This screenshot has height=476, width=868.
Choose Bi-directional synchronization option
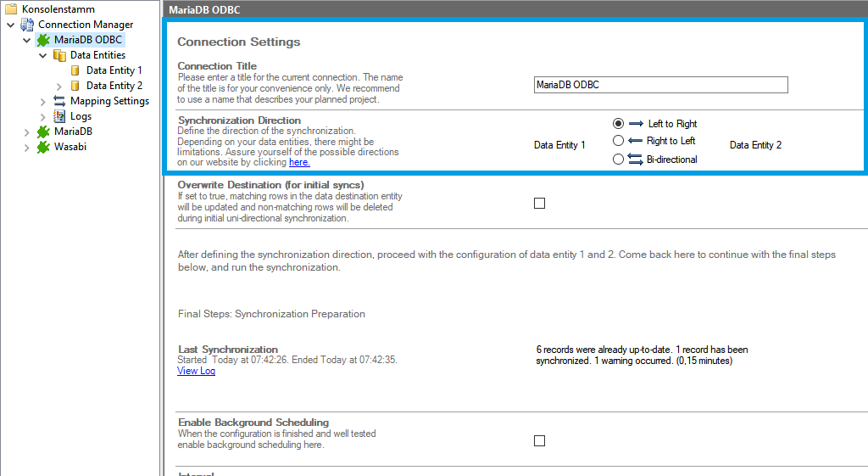(x=618, y=159)
